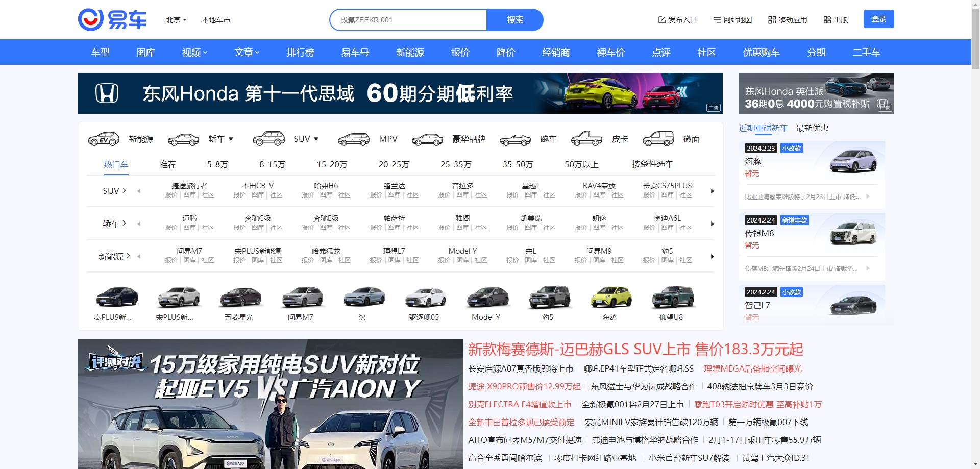980x469 pixels.
Task: Show next 轿车 row models arrow
Action: pos(713,224)
